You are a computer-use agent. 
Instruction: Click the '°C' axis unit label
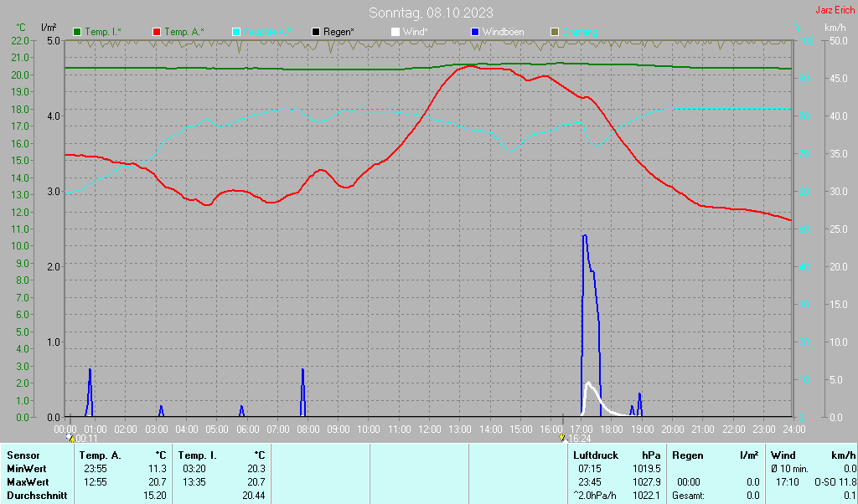coord(21,28)
